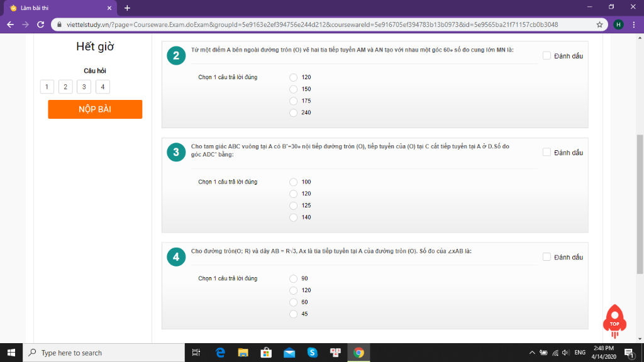Click the ENG language indicator
Viewport: 644px width, 362px height.
[580, 353]
